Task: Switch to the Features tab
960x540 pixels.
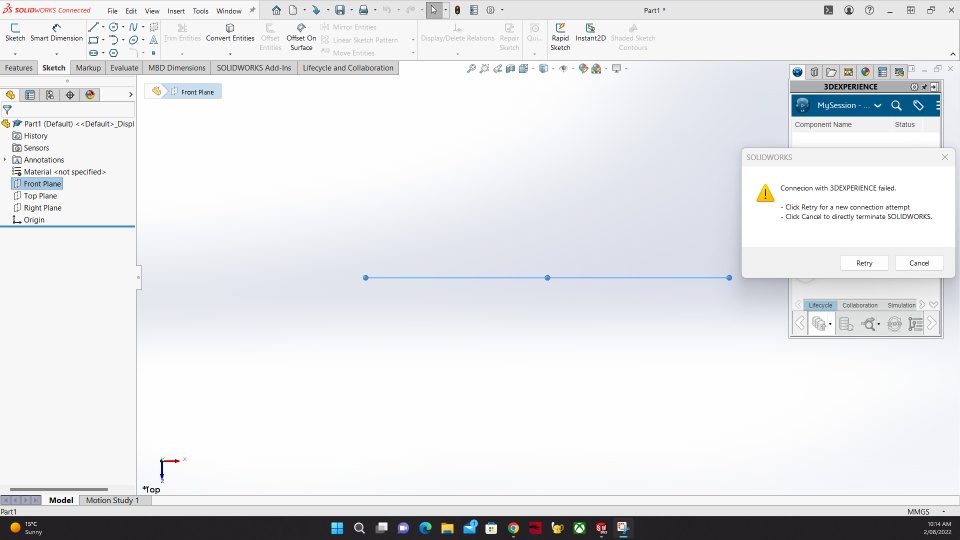Action: point(18,68)
